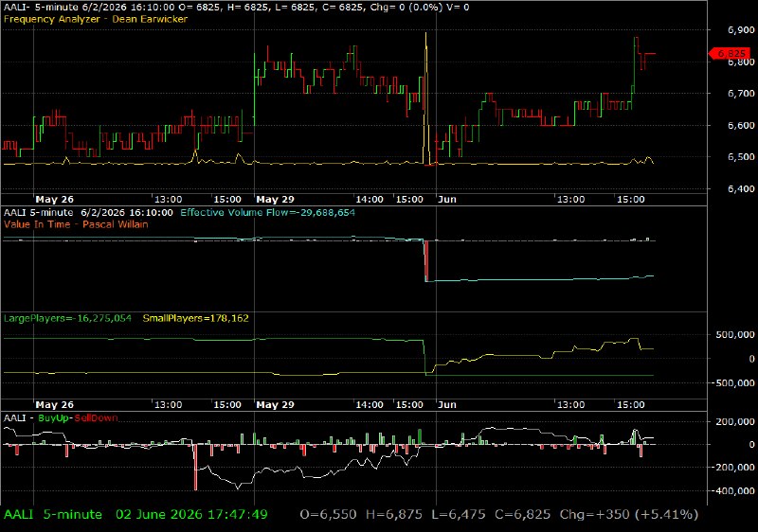Screen dimensions: 758x532
Task: Click the red SellDown legend label
Action: coord(97,418)
